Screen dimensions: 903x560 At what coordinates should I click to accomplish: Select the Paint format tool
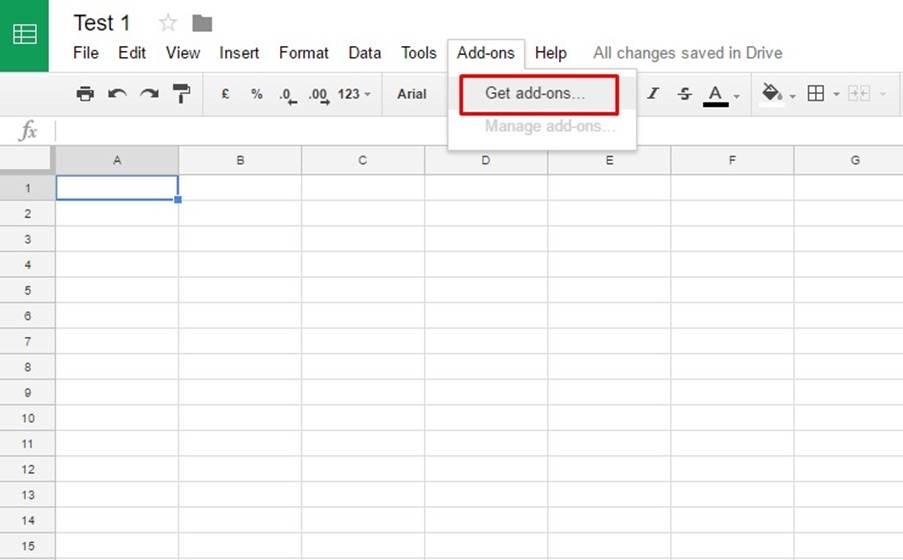coord(181,94)
